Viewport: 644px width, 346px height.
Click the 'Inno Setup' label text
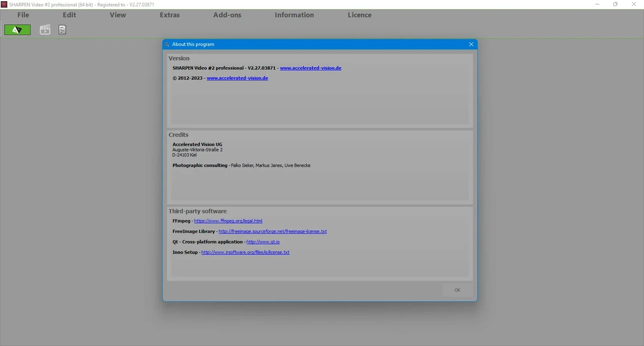tap(185, 252)
